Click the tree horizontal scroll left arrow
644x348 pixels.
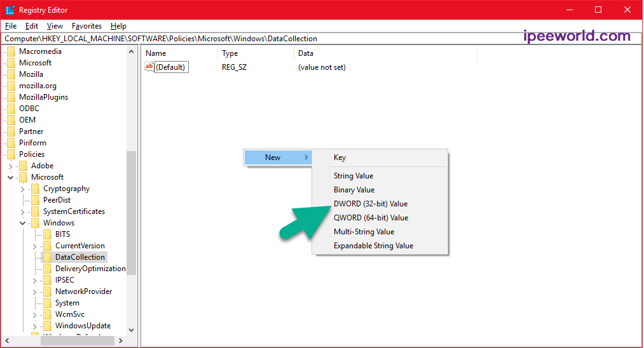[7, 340]
